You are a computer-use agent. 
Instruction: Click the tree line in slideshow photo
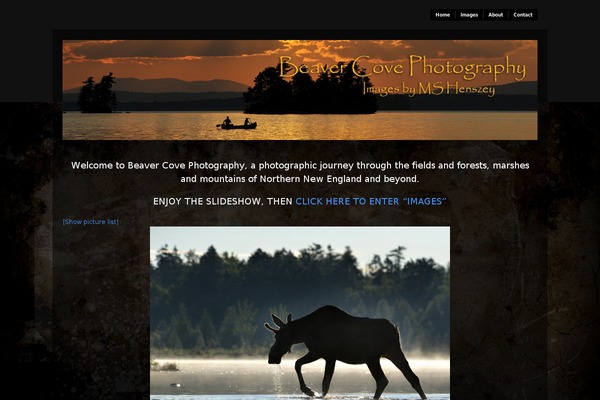pyautogui.click(x=300, y=297)
